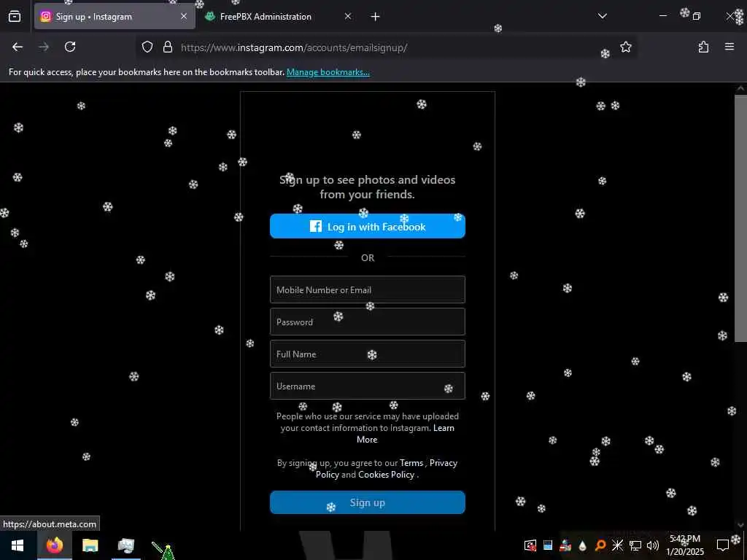
Task: Click Log in with Facebook button
Action: (368, 226)
